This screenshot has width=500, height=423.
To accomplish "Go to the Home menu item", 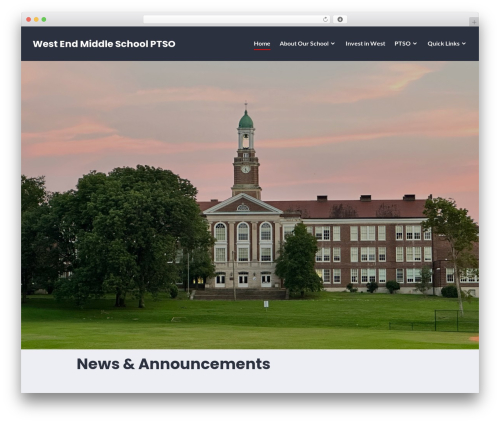I will [x=262, y=44].
